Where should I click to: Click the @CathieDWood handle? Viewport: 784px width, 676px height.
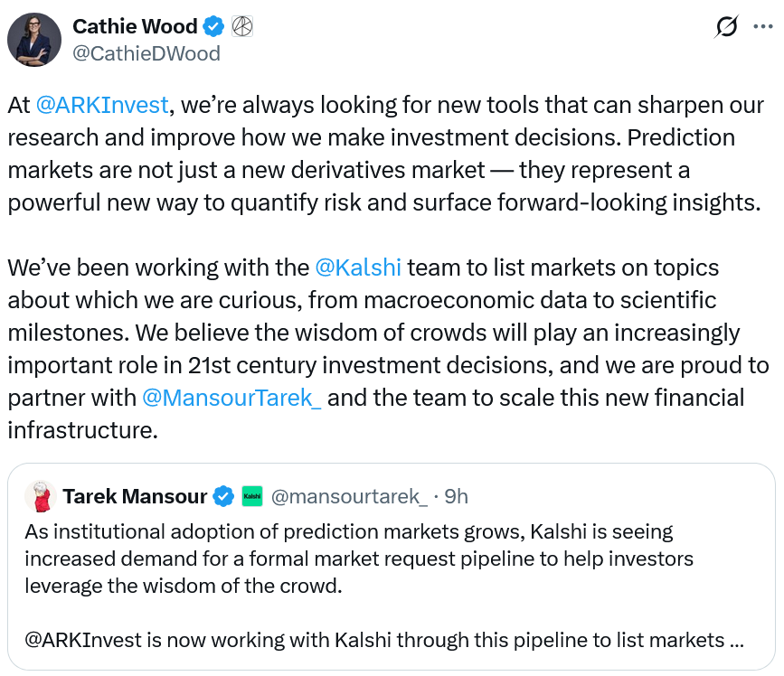146,53
